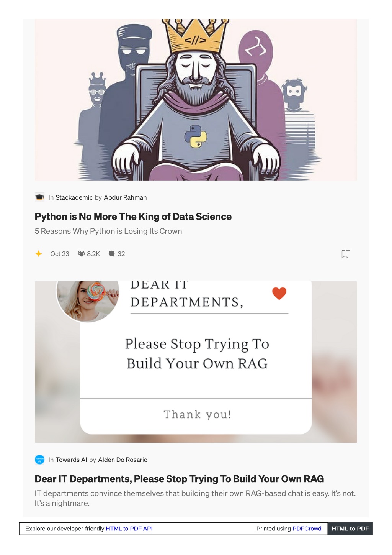Click the Python king illustration thumbnail
This screenshot has width=392, height=555.
tap(196, 100)
